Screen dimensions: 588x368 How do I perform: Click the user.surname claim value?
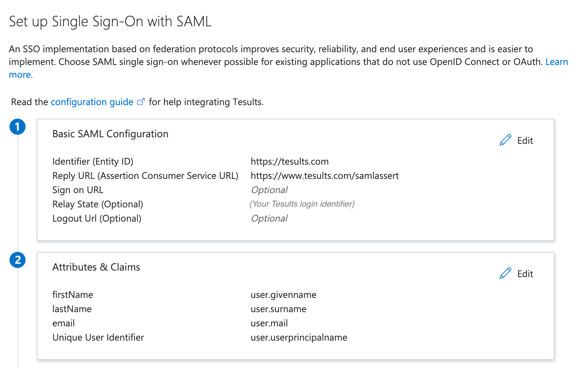[x=278, y=309]
